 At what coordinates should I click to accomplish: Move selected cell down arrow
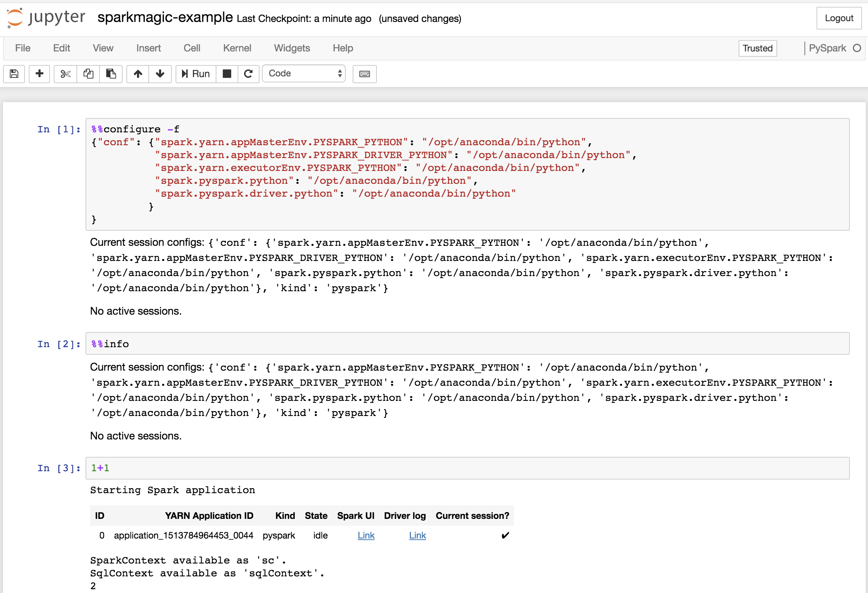[160, 74]
